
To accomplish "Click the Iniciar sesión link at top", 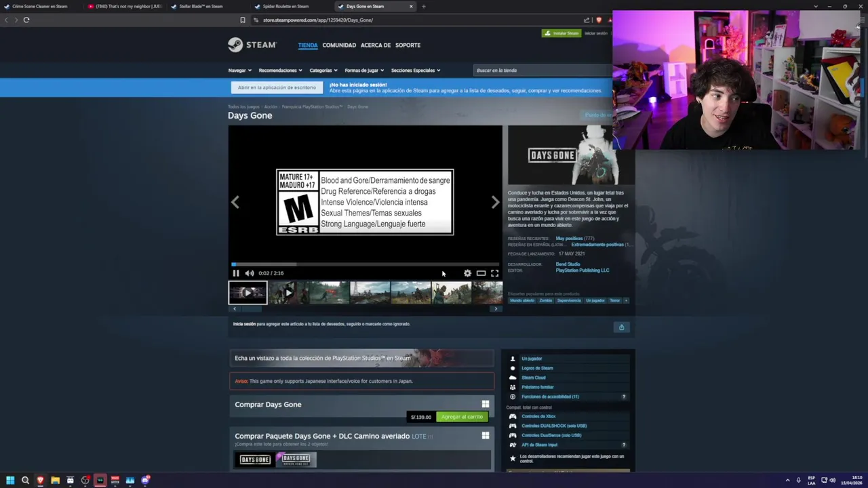I will click(x=596, y=33).
